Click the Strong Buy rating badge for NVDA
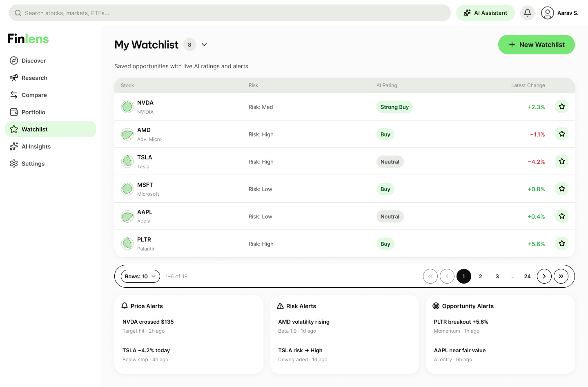This screenshot has width=588, height=387. click(394, 107)
